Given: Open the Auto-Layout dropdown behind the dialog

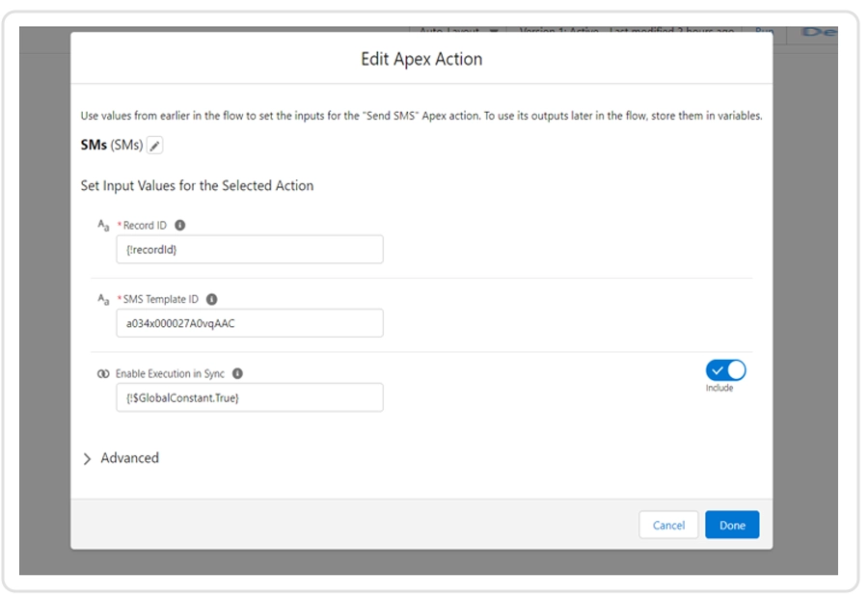Looking at the screenshot, I should [x=458, y=32].
